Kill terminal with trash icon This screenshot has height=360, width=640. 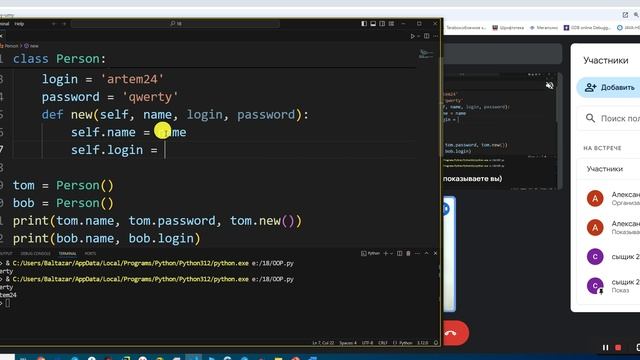[408, 253]
